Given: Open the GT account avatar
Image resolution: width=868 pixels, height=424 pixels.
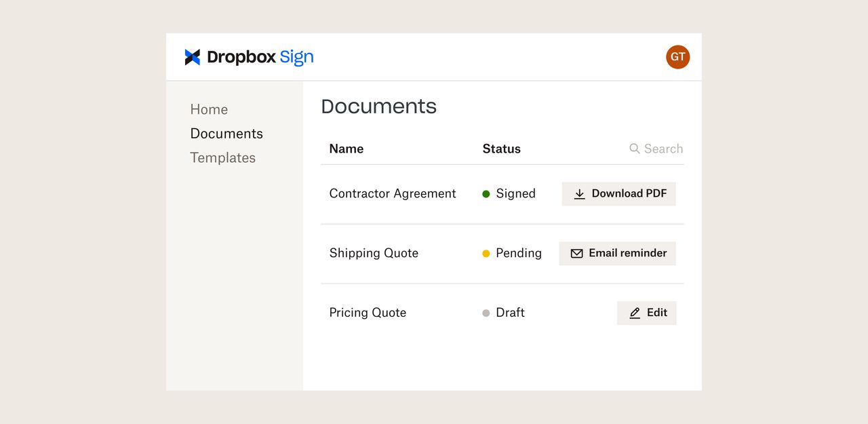Looking at the screenshot, I should tap(677, 57).
